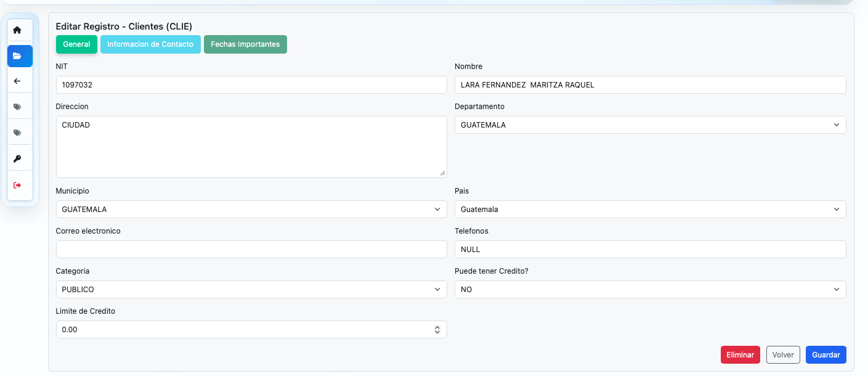Screen dimensions: 868x376
Task: Click the red logout icon in sidebar
Action: tap(17, 185)
